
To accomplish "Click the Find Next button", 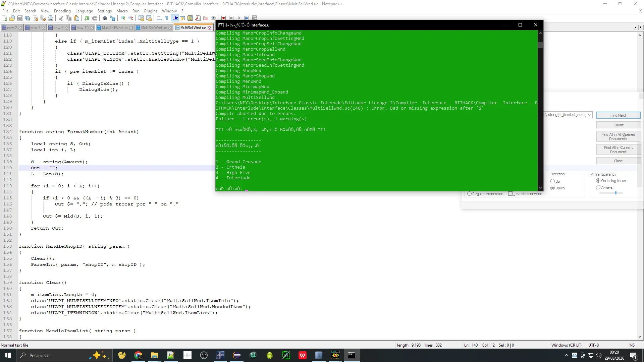I will pyautogui.click(x=618, y=115).
